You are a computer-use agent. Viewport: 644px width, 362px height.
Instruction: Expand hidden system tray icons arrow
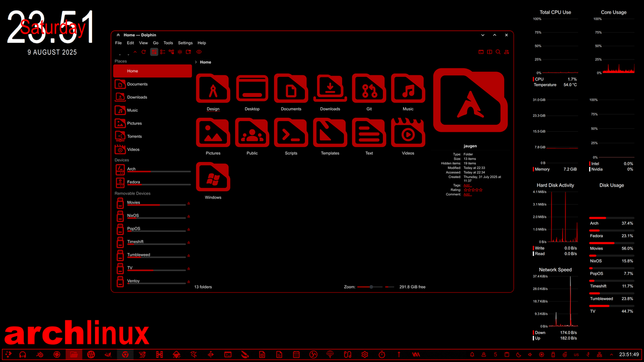pyautogui.click(x=611, y=354)
